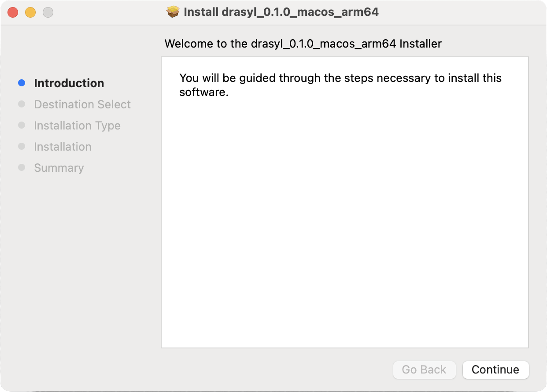Click the gray bullet beside Installation
The image size is (547, 392).
coord(22,146)
